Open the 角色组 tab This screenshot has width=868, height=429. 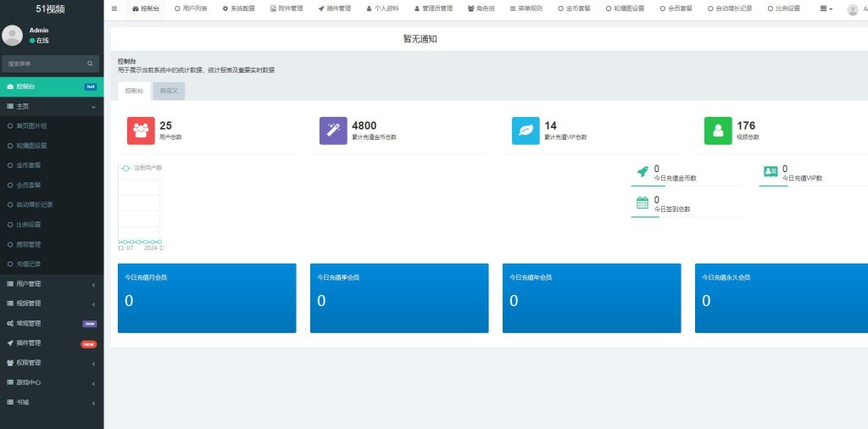click(x=481, y=8)
